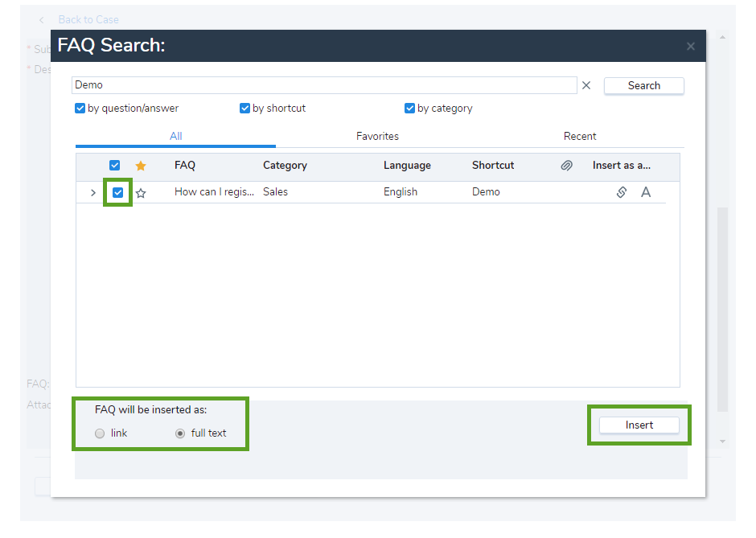Click the background page scroll-up arrow

coord(722,38)
